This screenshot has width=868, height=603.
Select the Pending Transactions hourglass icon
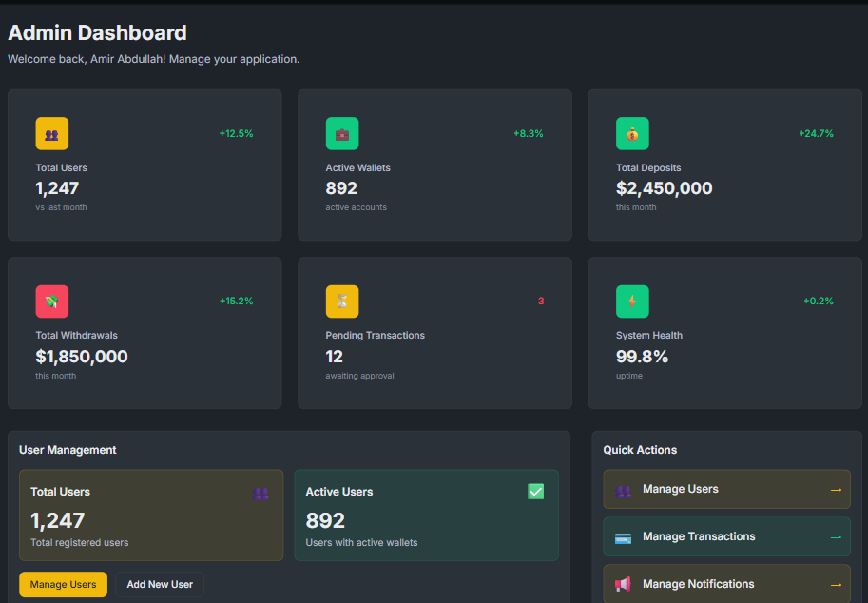tap(342, 301)
